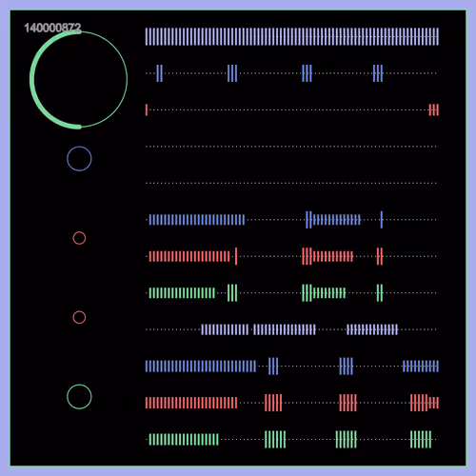Click the tall green three-bar cluster after the long green block
Image resolution: width=476 pixels, height=476 pixels.
[x=232, y=293]
